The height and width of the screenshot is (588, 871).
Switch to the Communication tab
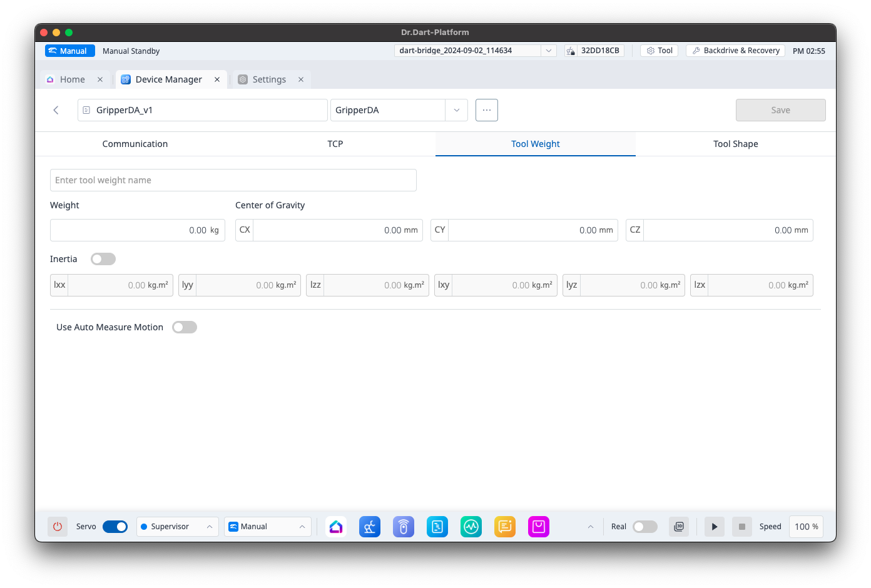pos(135,144)
